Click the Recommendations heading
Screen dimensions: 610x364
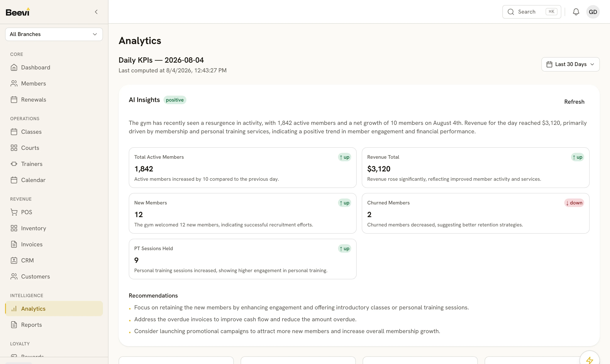coord(153,296)
